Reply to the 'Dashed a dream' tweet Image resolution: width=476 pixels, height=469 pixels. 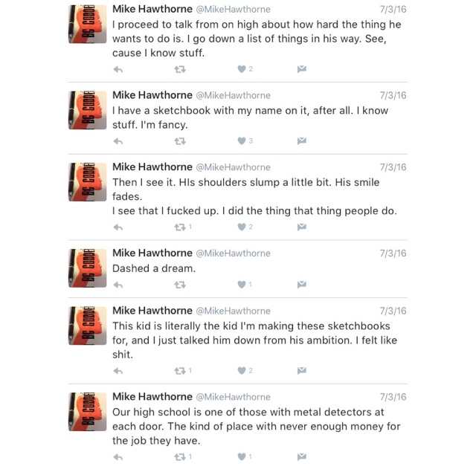118,285
